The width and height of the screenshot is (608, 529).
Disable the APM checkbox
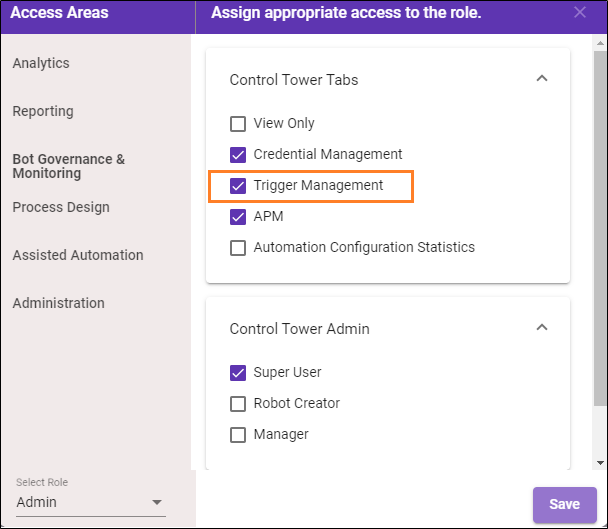[x=238, y=217]
